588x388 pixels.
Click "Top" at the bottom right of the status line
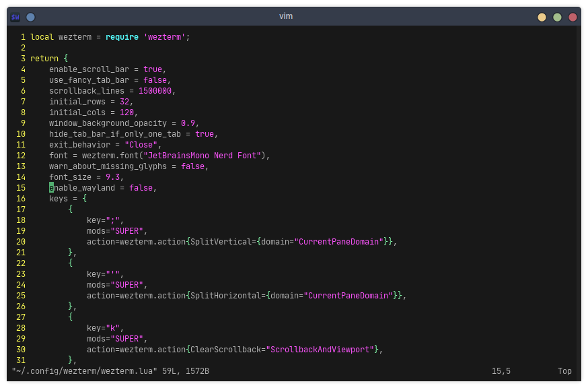pos(564,370)
